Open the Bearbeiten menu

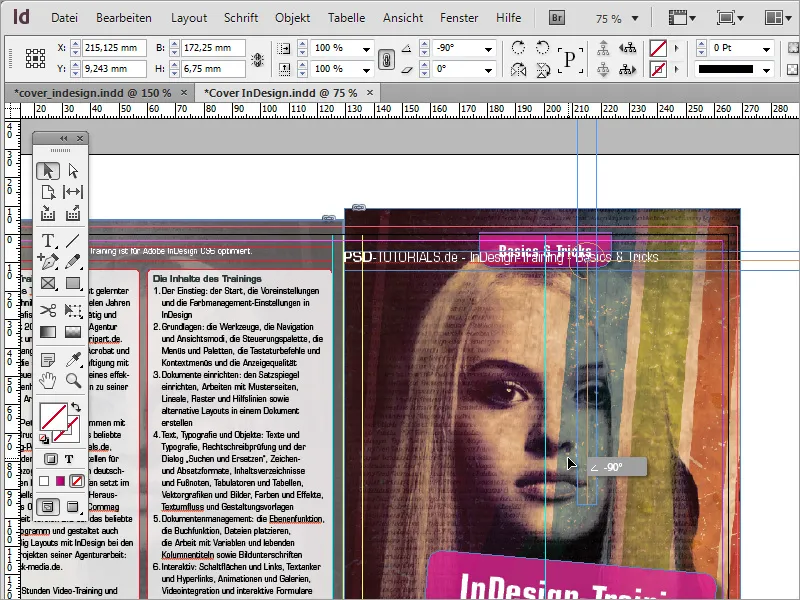[124, 18]
